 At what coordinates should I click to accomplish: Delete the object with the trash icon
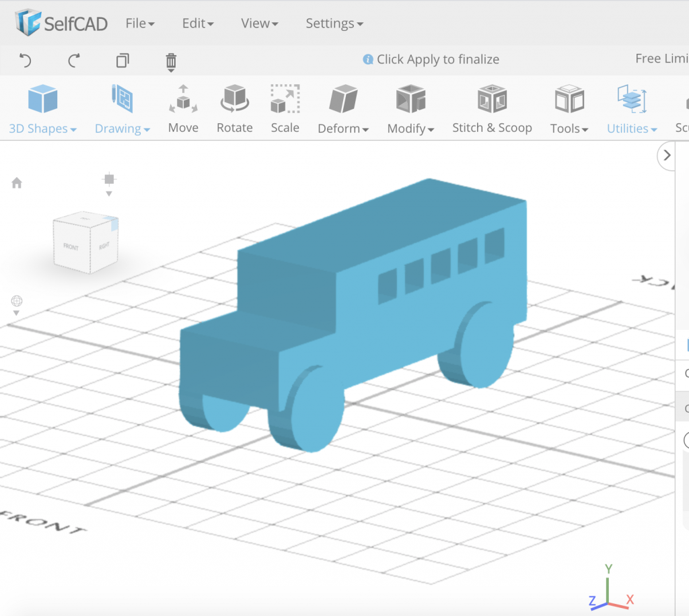click(170, 61)
